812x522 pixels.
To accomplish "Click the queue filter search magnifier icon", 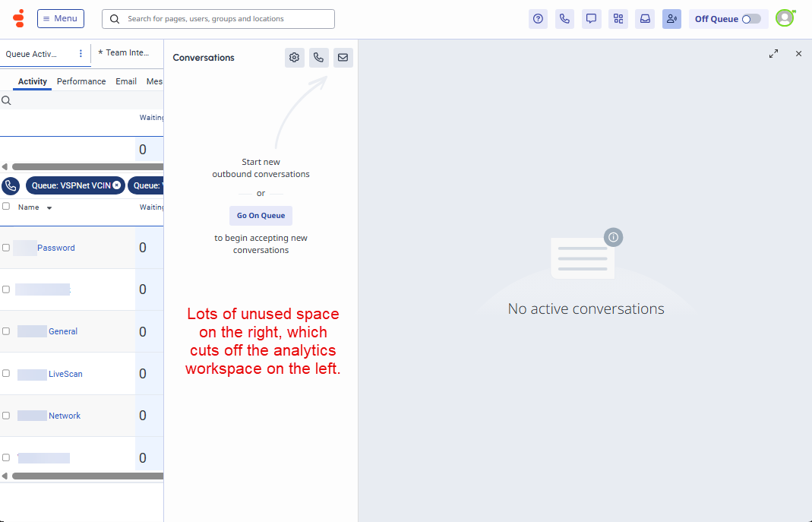I will tap(6, 100).
